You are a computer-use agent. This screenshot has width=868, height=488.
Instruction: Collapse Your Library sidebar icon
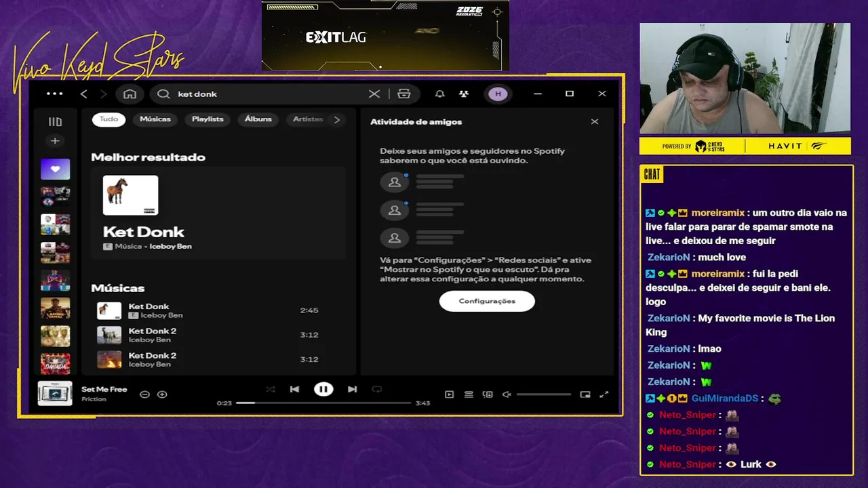click(x=55, y=122)
